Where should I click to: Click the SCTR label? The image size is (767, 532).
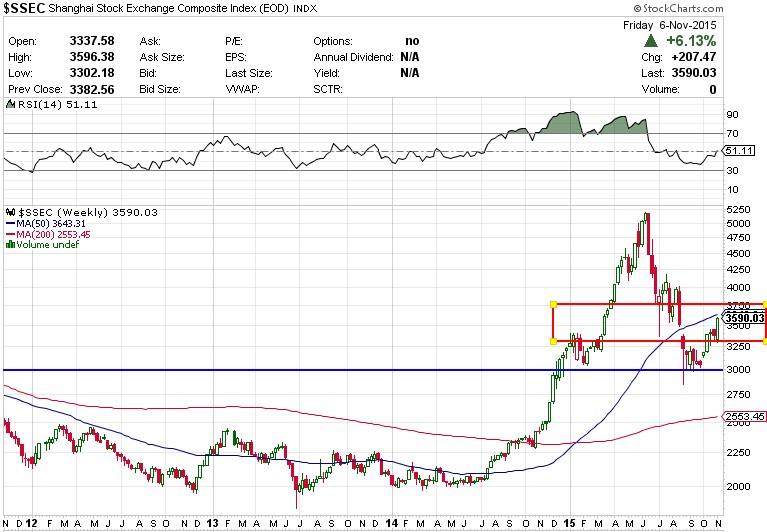pyautogui.click(x=328, y=89)
